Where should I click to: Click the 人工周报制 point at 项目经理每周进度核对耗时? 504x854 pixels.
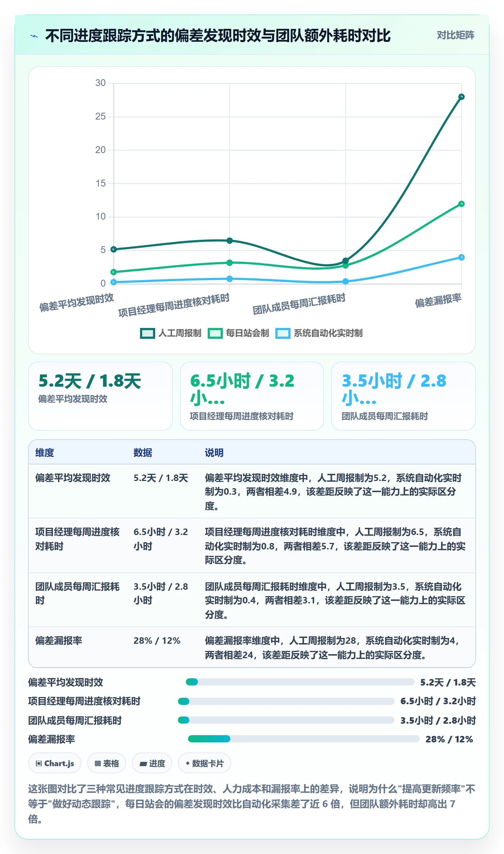coord(230,241)
